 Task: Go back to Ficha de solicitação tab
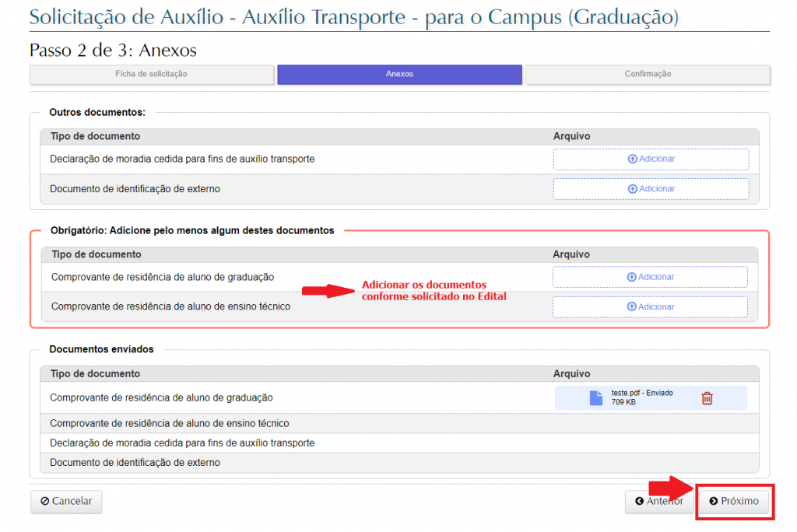pos(152,74)
